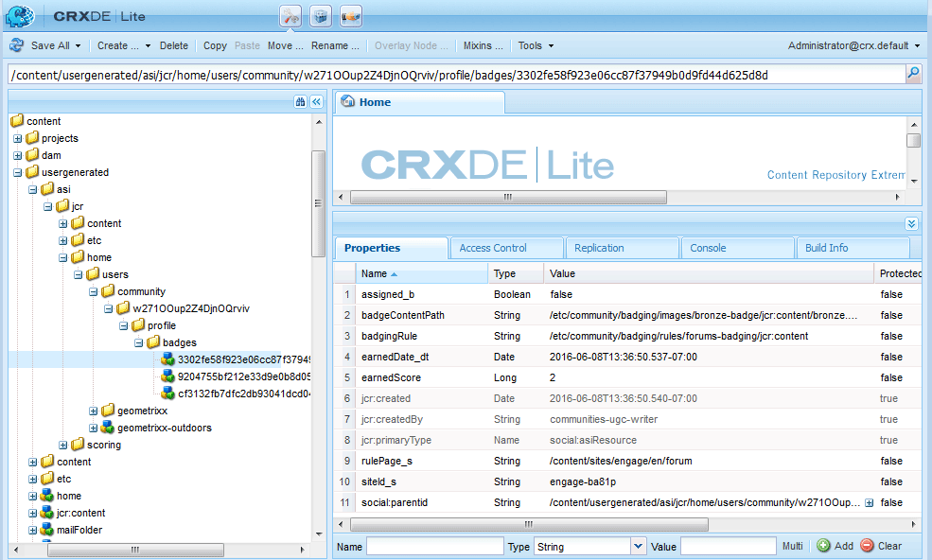
Task: Select the earnedScore property row
Action: [x=627, y=377]
